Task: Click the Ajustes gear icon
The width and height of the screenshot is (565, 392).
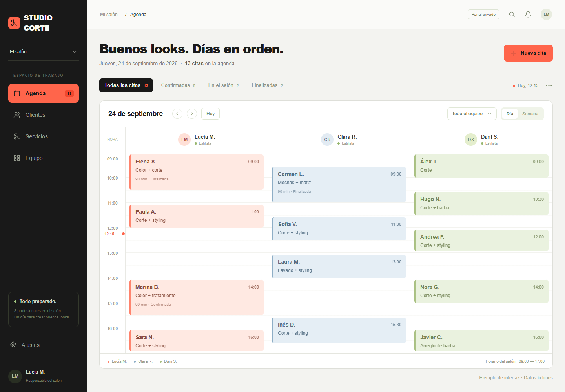Action: tap(13, 345)
